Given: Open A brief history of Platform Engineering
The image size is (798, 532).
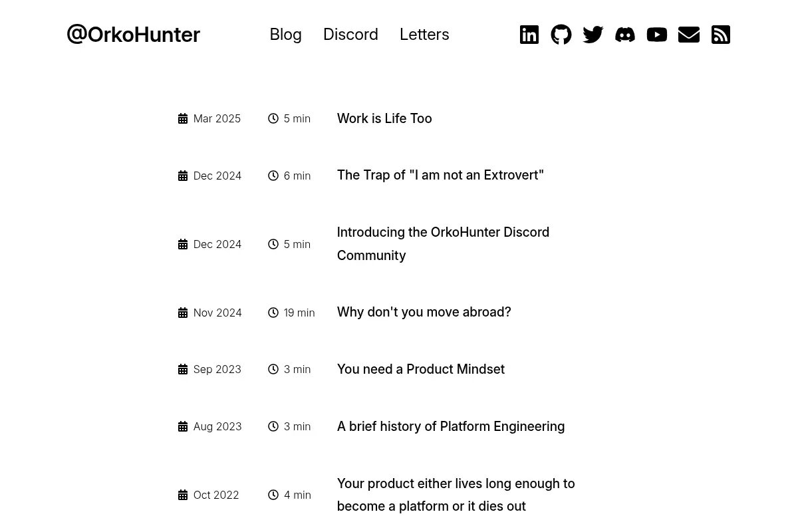Looking at the screenshot, I should (x=451, y=426).
